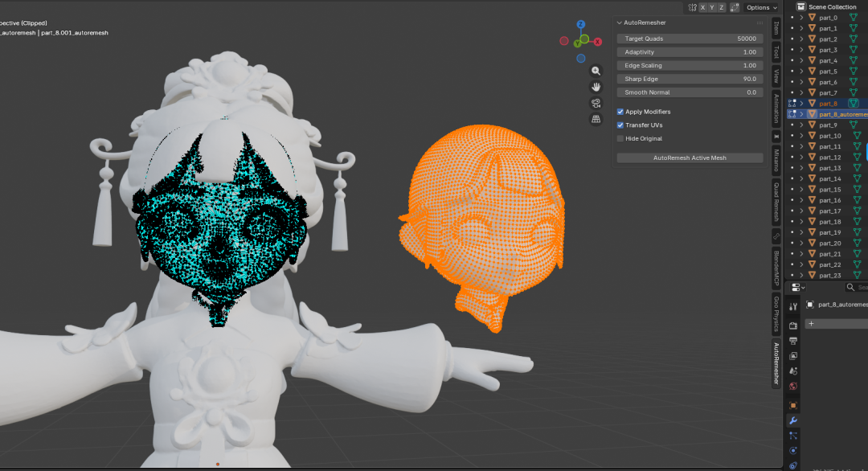The width and height of the screenshot is (868, 471).
Task: Select part_8_autoremesh in the outliner
Action: [x=843, y=114]
